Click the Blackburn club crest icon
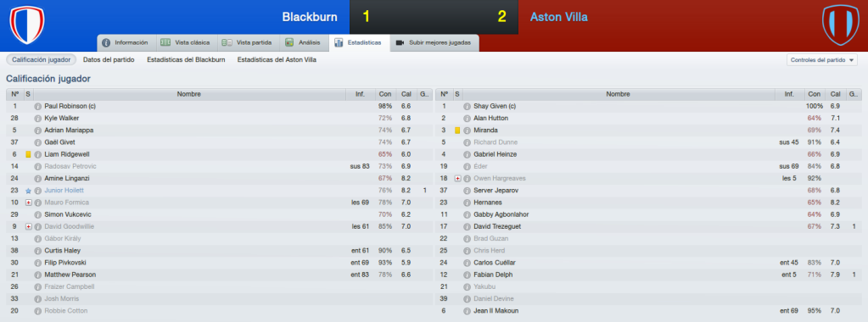The height and width of the screenshot is (322, 868). [x=26, y=25]
